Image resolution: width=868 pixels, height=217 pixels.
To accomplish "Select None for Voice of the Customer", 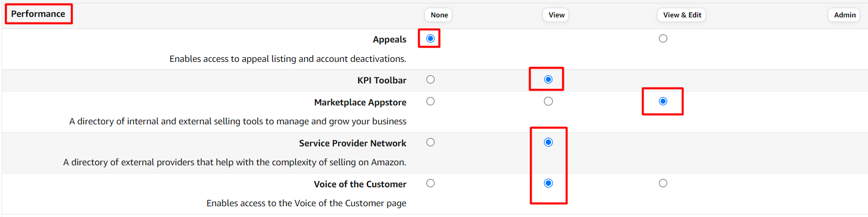I will click(430, 183).
